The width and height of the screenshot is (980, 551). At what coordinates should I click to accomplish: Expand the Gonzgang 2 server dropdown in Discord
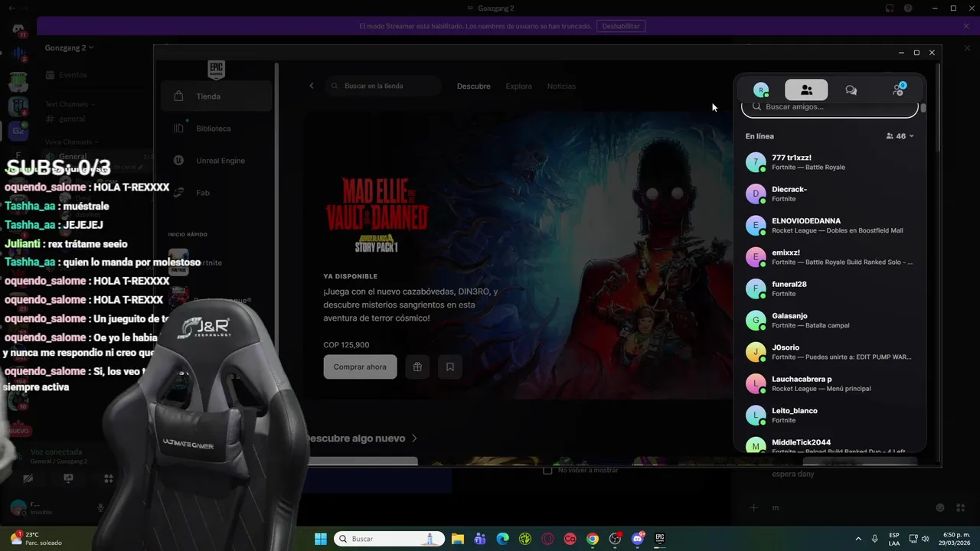click(69, 47)
